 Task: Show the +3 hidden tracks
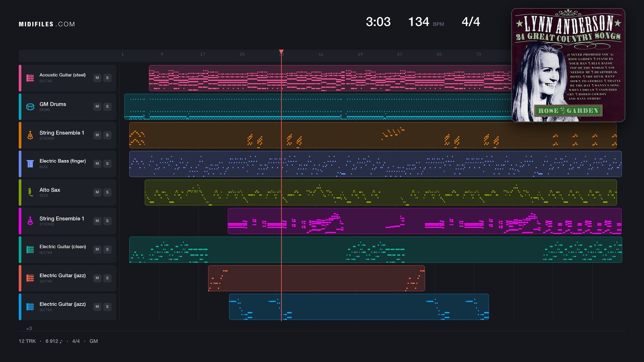pyautogui.click(x=29, y=329)
